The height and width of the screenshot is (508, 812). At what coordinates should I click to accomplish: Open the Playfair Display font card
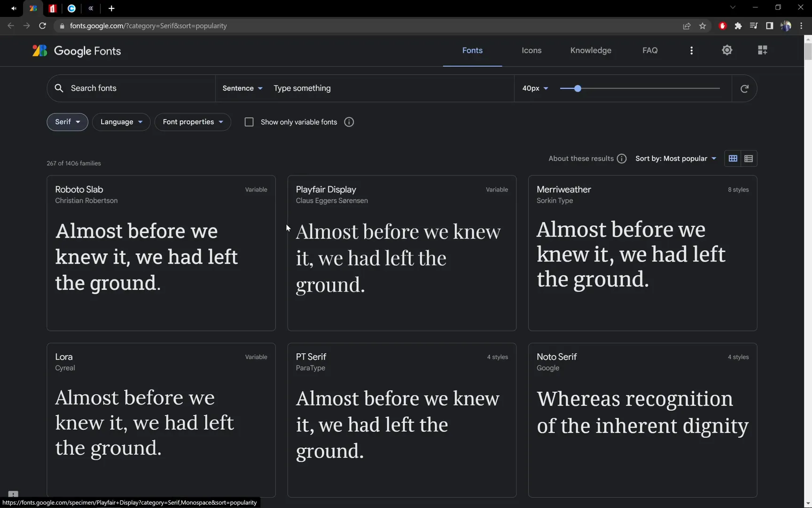402,253
